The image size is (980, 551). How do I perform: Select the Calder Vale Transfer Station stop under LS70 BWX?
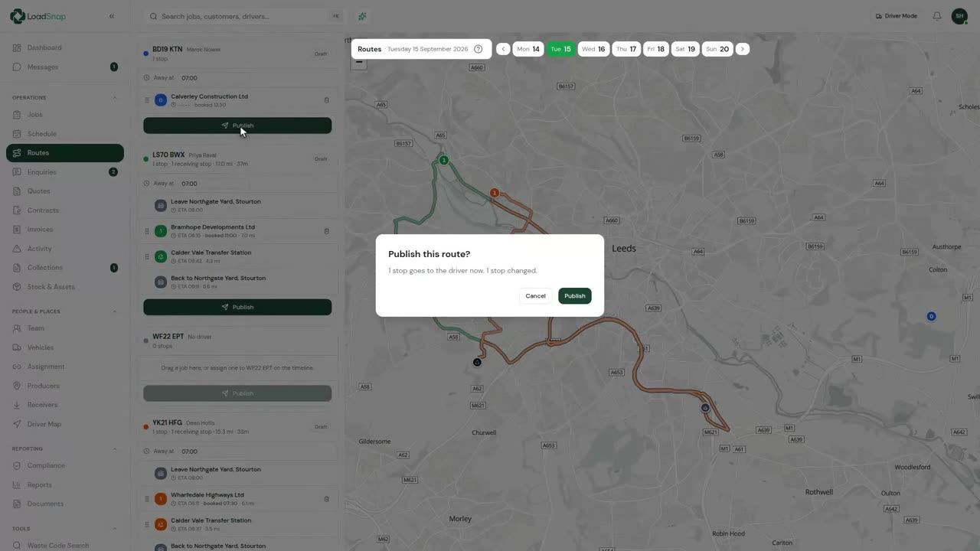pos(238,256)
